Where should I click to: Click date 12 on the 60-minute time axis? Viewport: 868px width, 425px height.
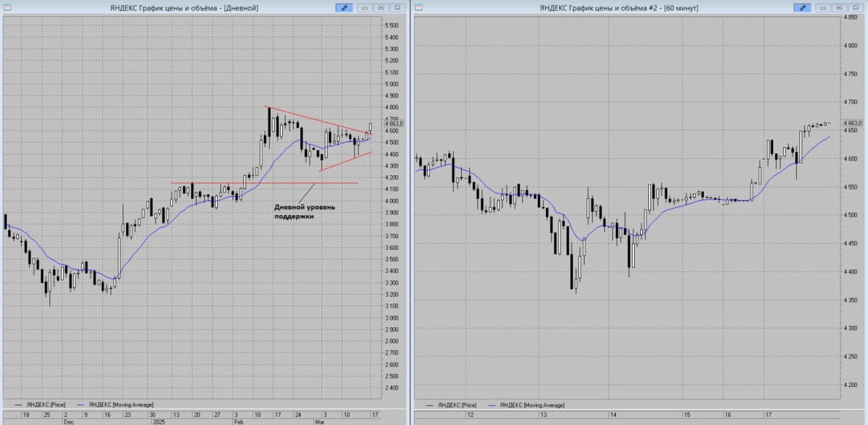click(x=470, y=414)
